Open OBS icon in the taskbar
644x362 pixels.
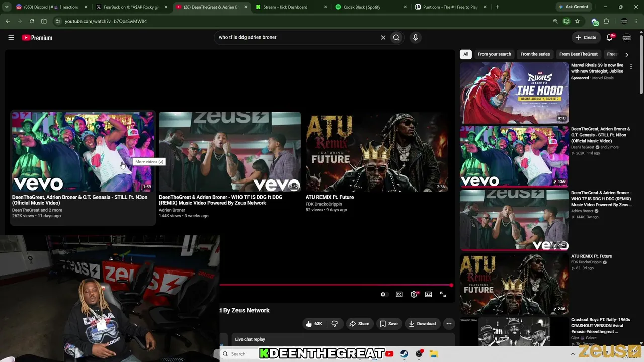tap(419, 354)
